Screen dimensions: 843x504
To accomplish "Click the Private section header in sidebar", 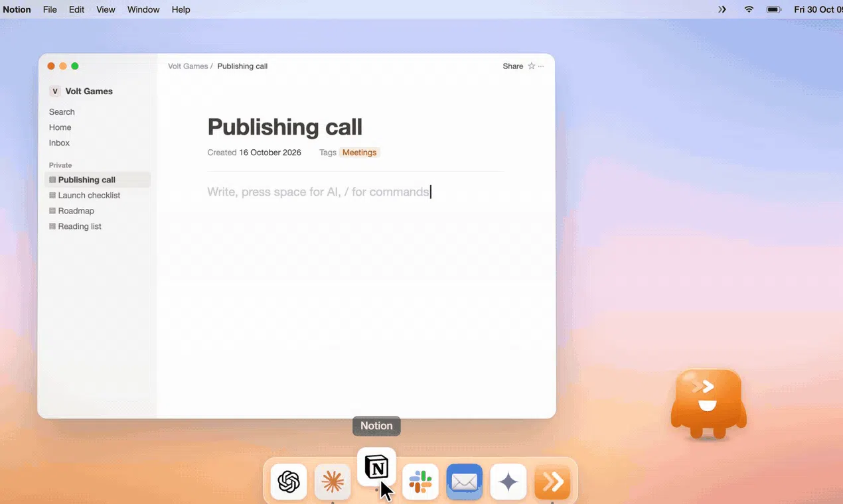I will pyautogui.click(x=60, y=165).
